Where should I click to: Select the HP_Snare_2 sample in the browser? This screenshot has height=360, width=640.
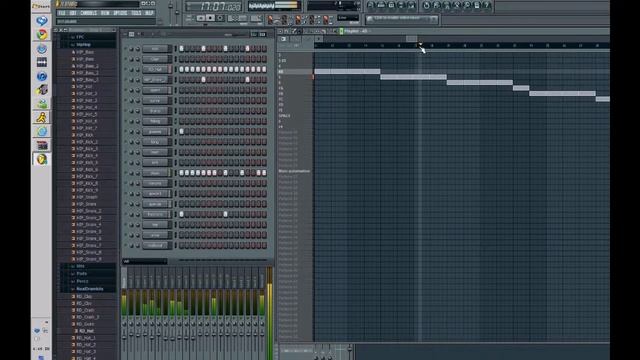click(89, 211)
